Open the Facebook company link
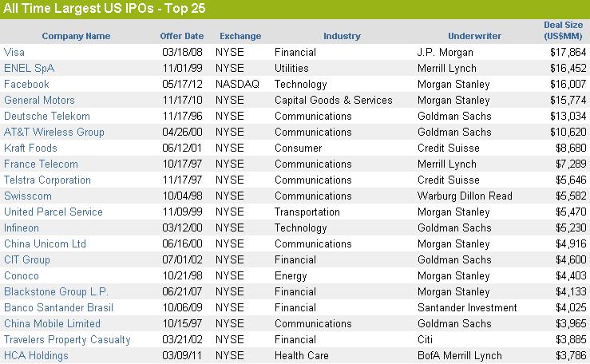Screen dimensions: 590x364 pos(26,85)
